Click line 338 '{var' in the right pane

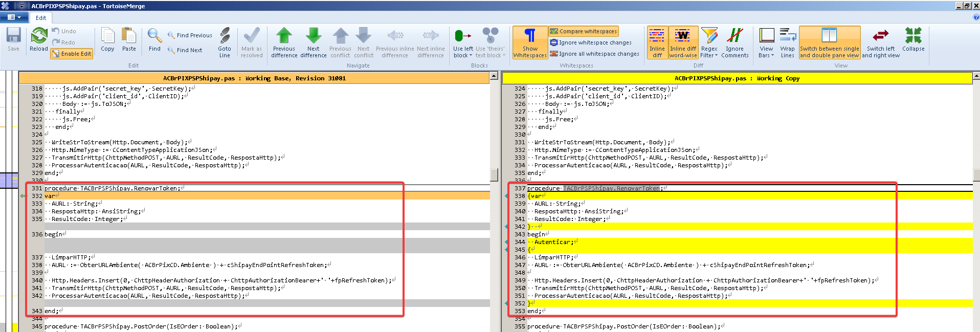click(749, 196)
